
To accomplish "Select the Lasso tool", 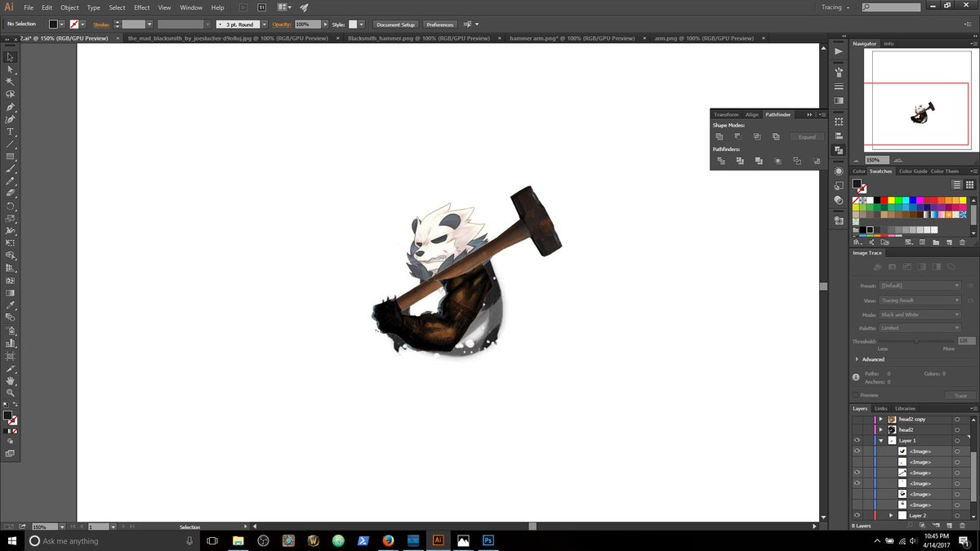I will [x=10, y=94].
